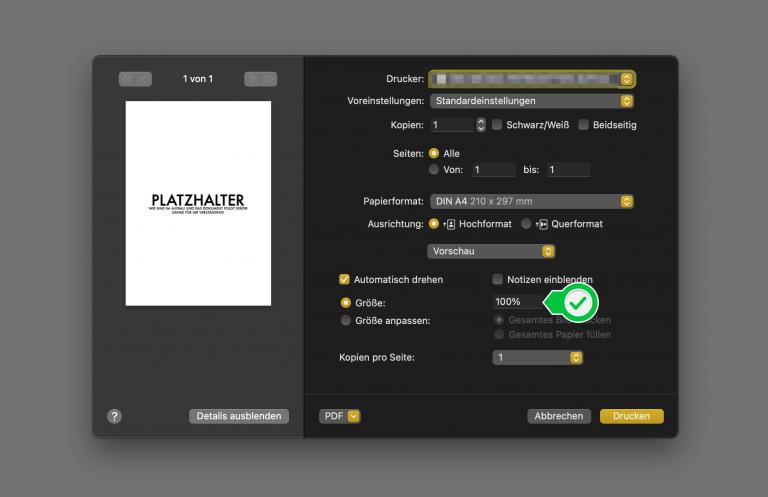Select the Größe anpassen radio button

pos(346,320)
